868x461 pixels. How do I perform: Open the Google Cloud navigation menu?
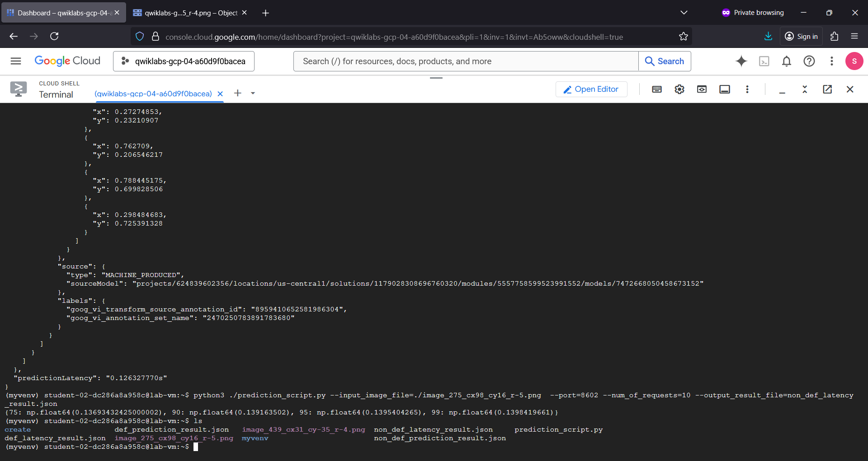[16, 61]
